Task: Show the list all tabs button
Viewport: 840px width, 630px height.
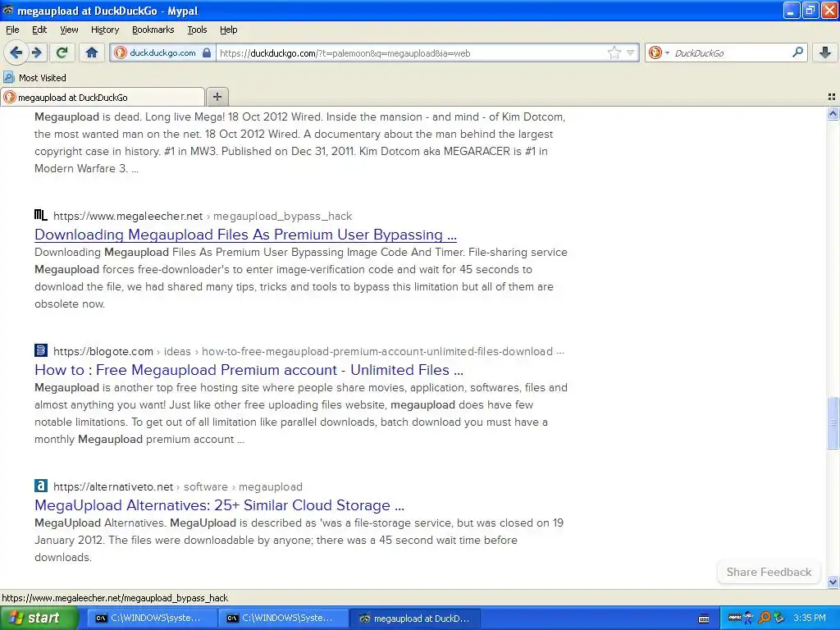Action: 832,97
